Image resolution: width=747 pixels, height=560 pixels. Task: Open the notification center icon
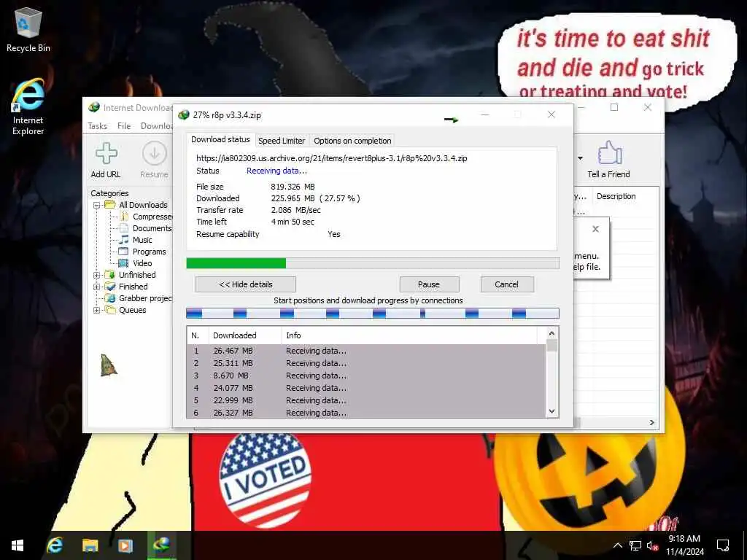723,545
